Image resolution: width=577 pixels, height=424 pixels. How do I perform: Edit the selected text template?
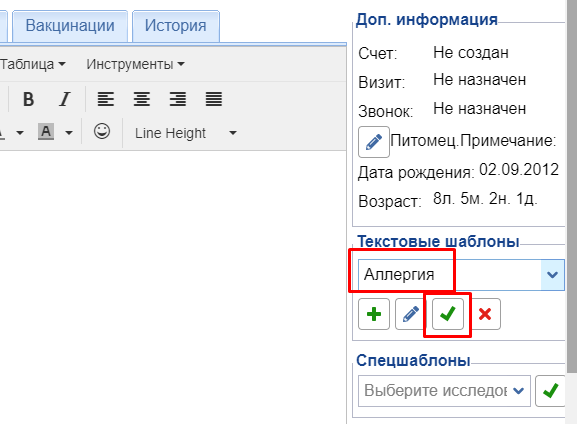click(411, 314)
